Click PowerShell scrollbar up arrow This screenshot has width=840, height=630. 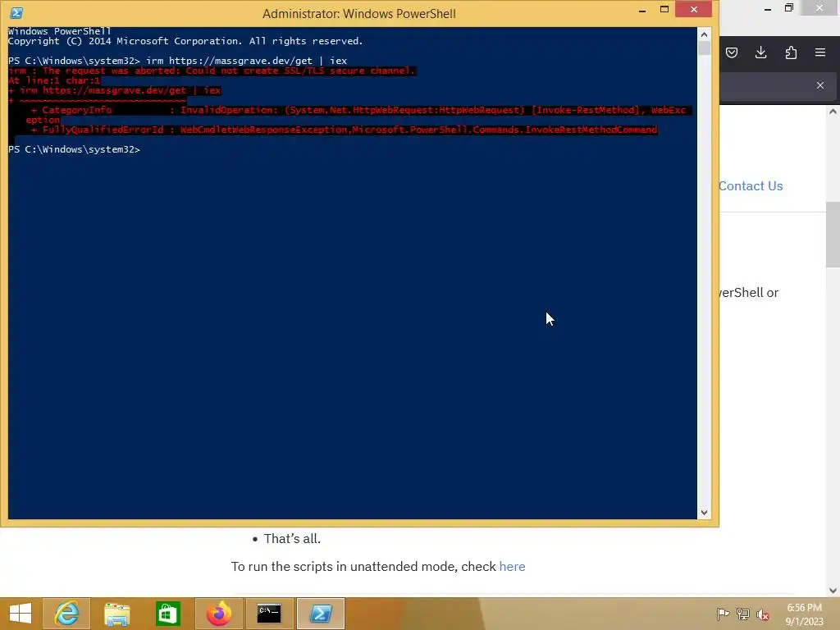(x=704, y=34)
